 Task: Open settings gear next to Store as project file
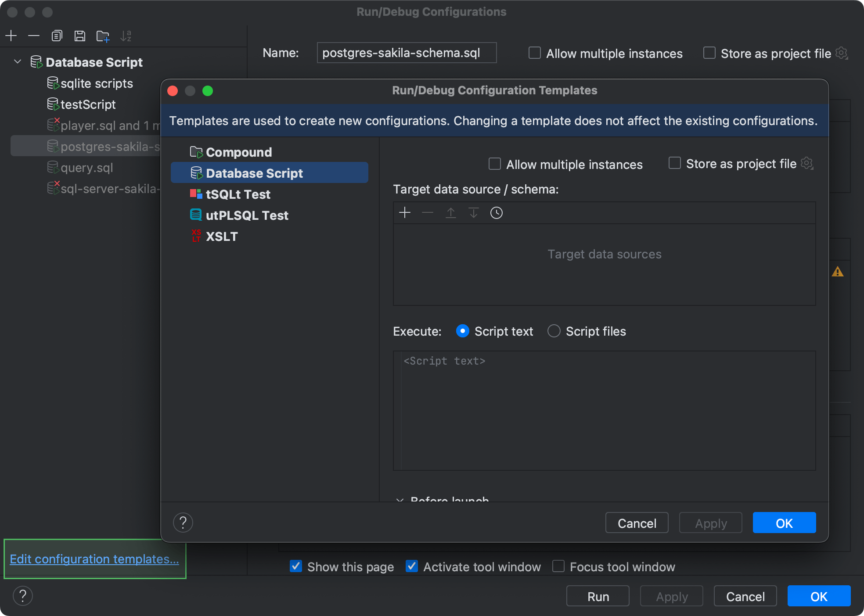coord(808,163)
